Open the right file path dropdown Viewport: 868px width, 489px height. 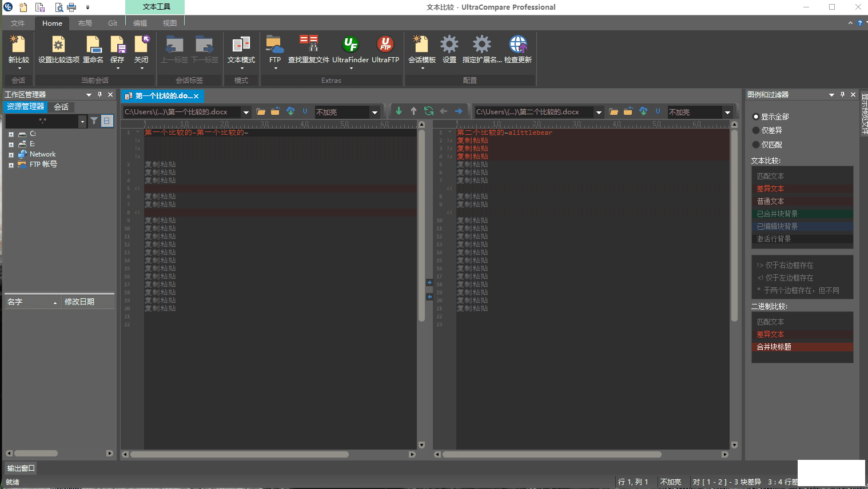pyautogui.click(x=599, y=112)
